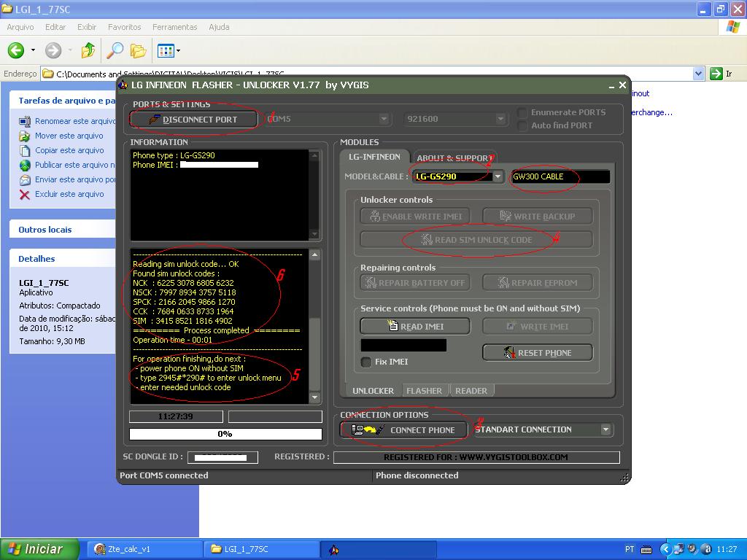The image size is (747, 560).
Task: Click the Read IMEI button
Action: [415, 326]
